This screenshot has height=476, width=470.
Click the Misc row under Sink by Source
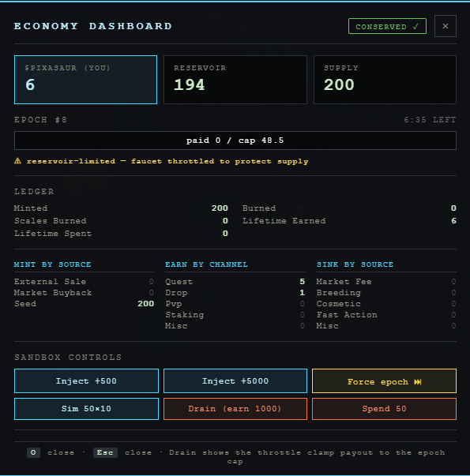386,326
